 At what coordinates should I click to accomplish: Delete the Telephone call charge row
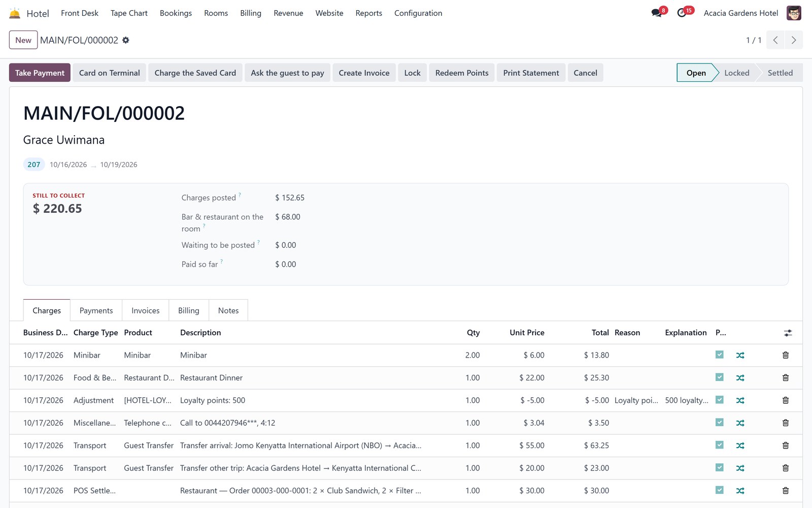pos(786,423)
